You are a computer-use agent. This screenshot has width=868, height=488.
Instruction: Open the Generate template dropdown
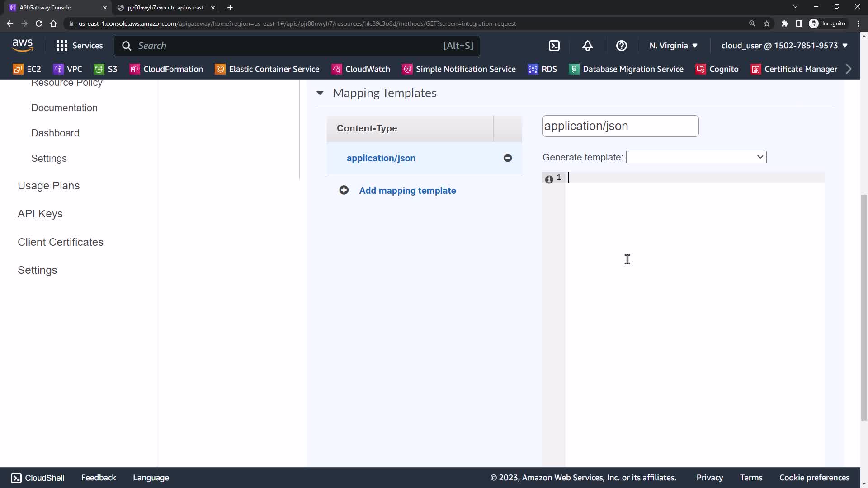pyautogui.click(x=696, y=157)
